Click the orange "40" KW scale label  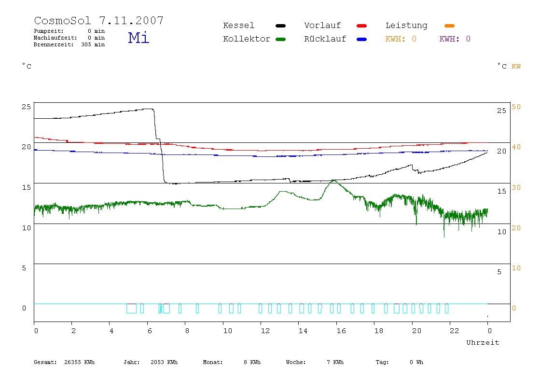516,147
